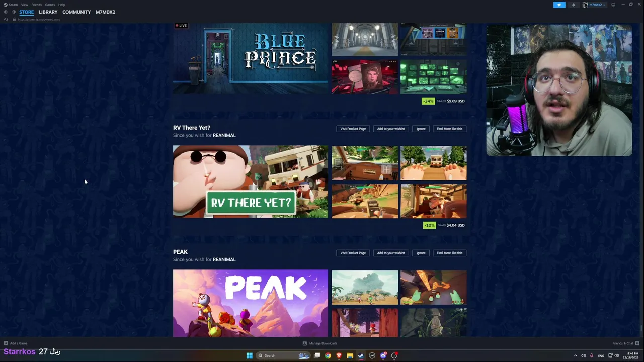Open the Help menu
Image resolution: width=644 pixels, height=362 pixels.
point(61,5)
